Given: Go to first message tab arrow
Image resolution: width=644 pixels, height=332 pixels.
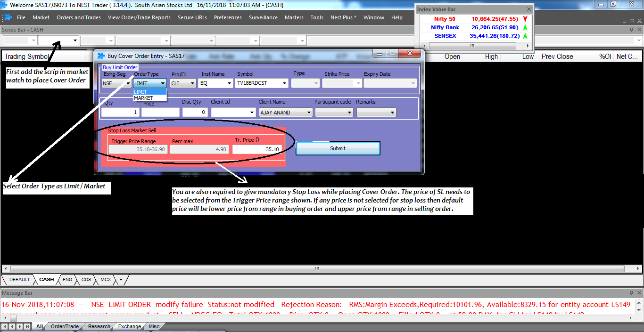Looking at the screenshot, I should click(5, 326).
